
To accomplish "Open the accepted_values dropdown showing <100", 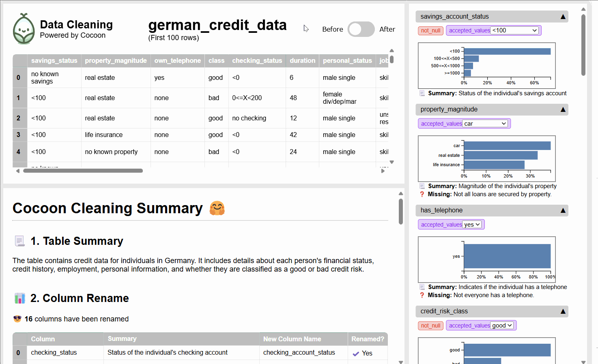I will [x=515, y=30].
